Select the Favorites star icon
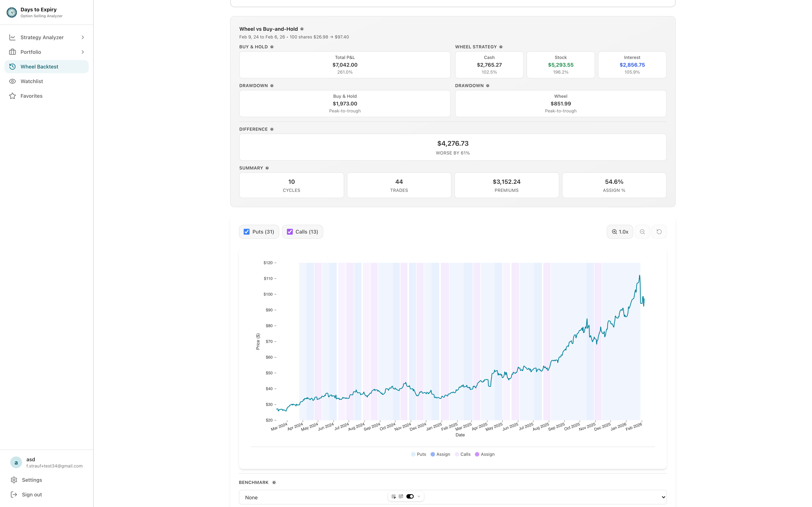This screenshot has width=812, height=507. [12, 96]
